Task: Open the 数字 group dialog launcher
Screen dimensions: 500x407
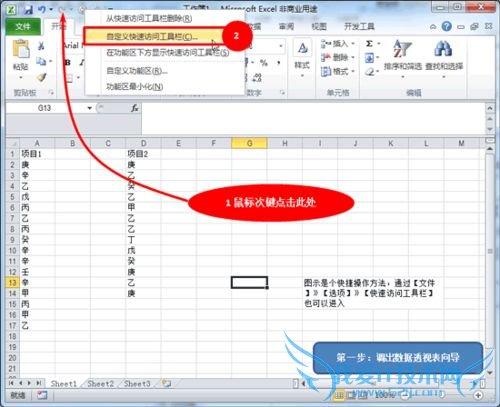Action: [x=282, y=92]
